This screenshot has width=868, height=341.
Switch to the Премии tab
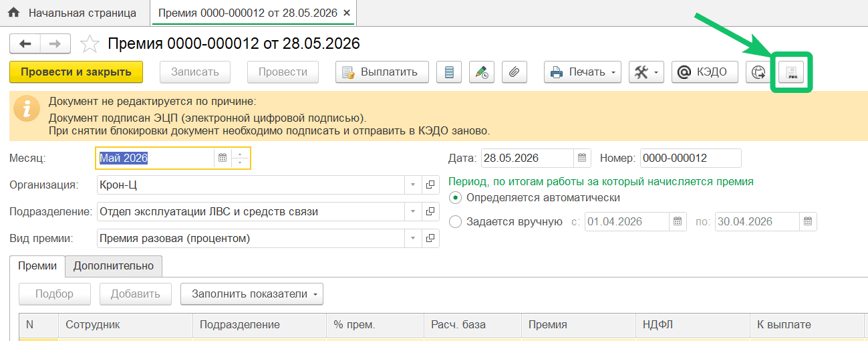pos(37,265)
